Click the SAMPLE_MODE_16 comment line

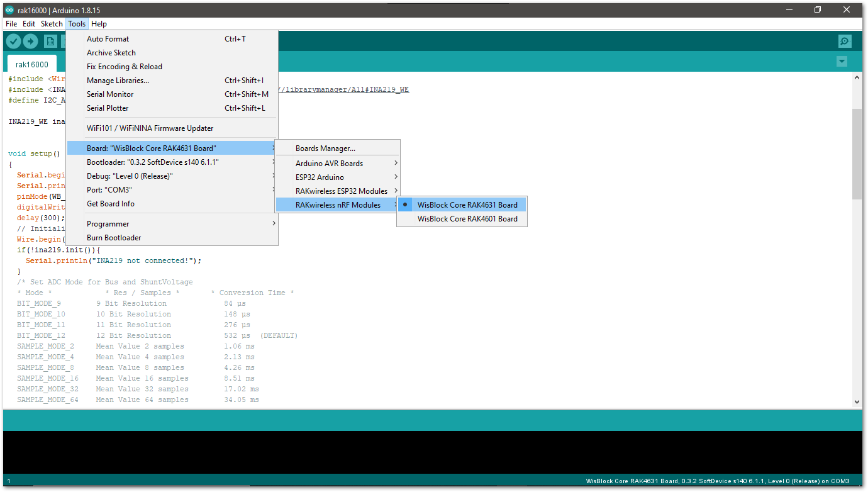click(x=136, y=378)
